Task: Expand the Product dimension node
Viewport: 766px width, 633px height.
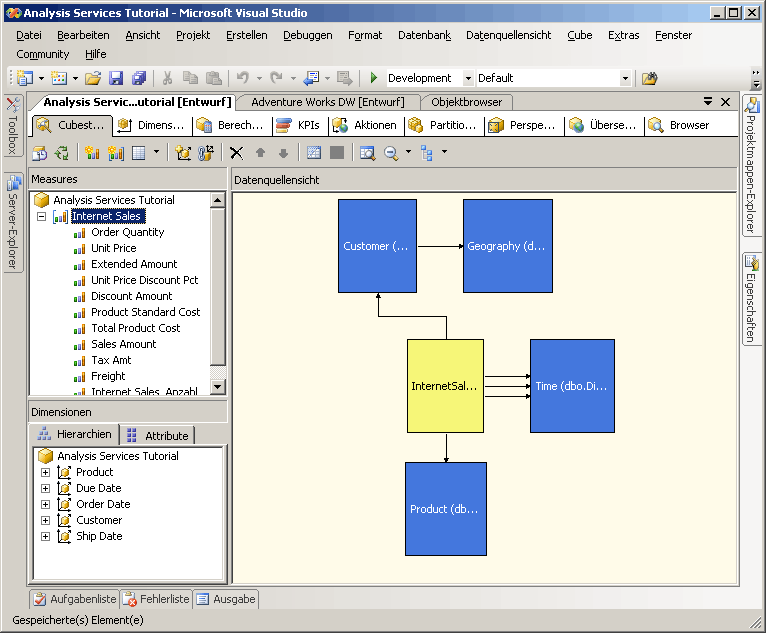Action: point(45,472)
